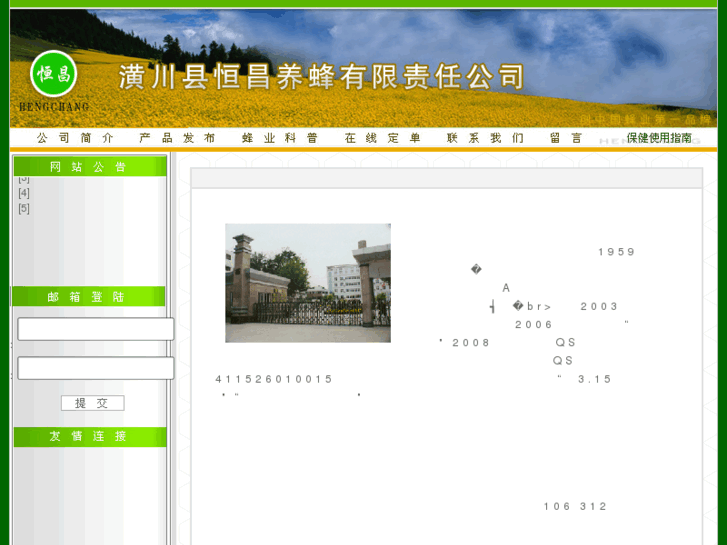The image size is (727, 545).
Task: Click the 友情连接 panel header
Action: click(x=90, y=437)
